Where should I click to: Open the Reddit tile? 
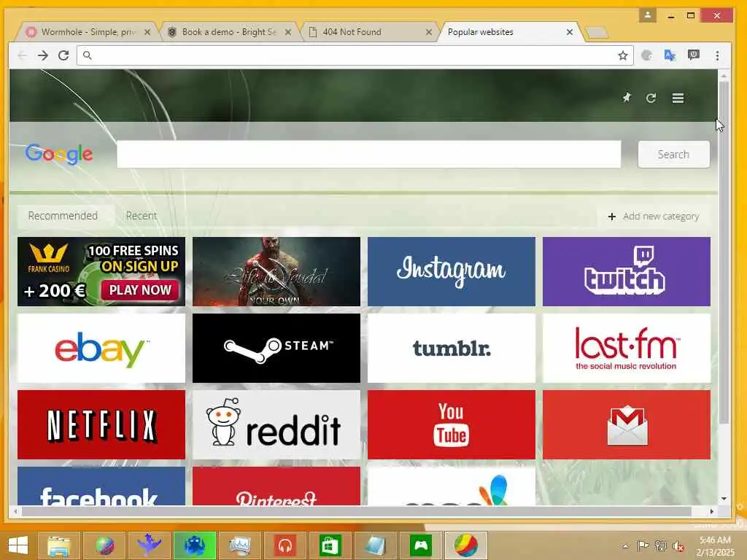click(276, 425)
